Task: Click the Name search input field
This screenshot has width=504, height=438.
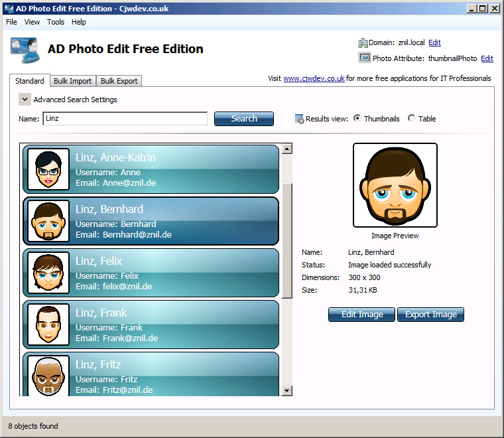Action: coord(125,119)
